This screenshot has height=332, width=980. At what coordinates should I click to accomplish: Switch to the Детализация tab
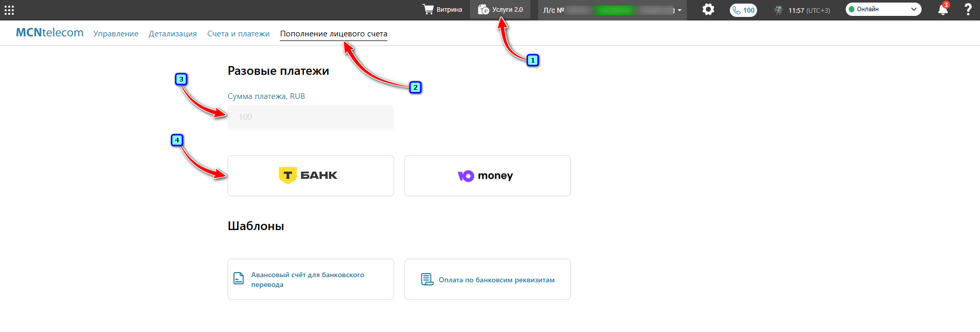(173, 34)
